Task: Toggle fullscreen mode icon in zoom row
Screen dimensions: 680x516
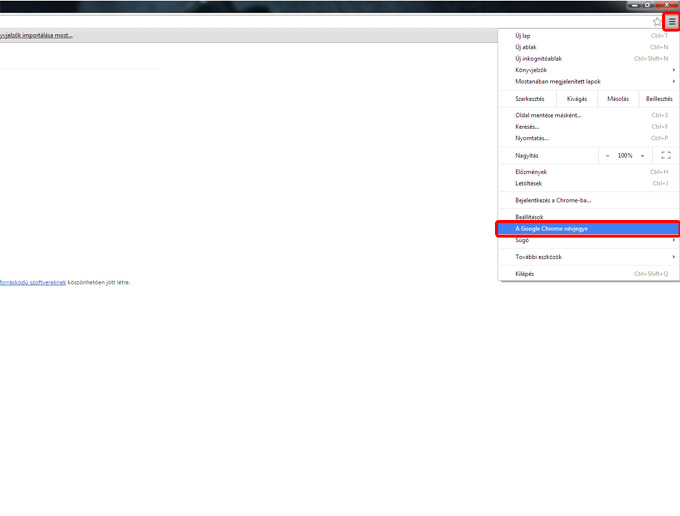Action: point(666,155)
